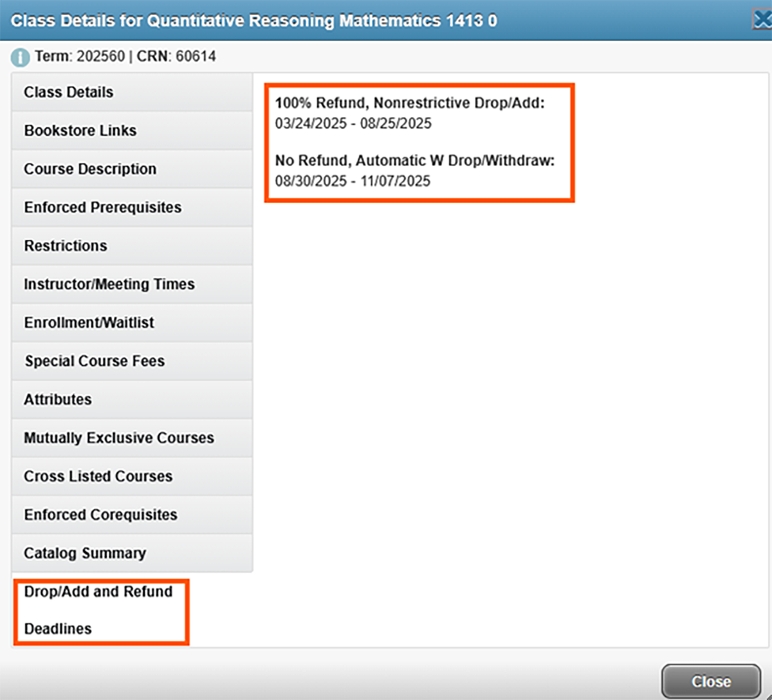Open Instructor/Meeting Times

coord(109,284)
